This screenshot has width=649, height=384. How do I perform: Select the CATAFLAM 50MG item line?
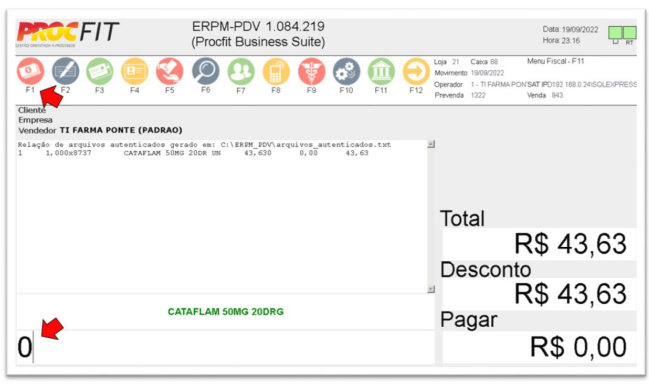193,153
